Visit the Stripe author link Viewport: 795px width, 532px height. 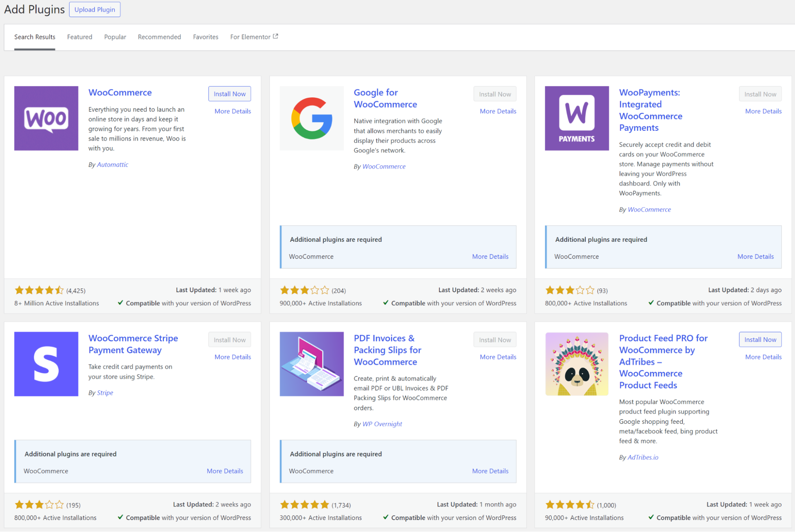[105, 393]
